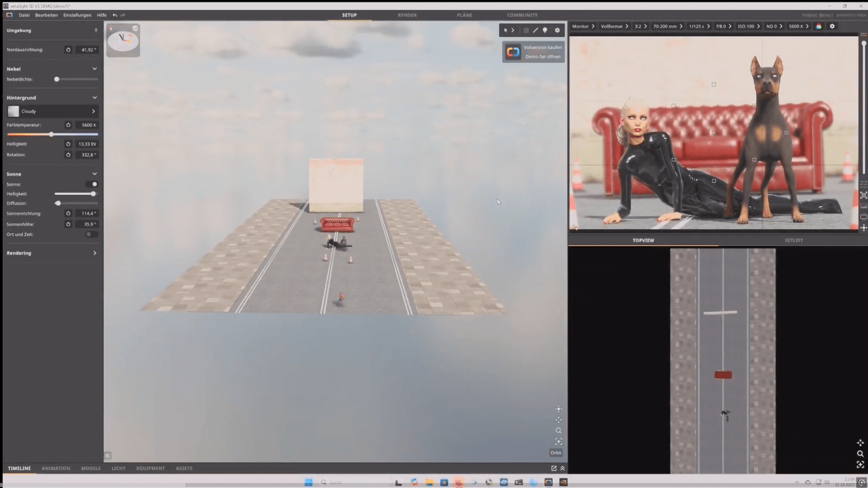Screen dimensions: 868x488
Task: Pin the Umgebung panel
Action: point(95,30)
